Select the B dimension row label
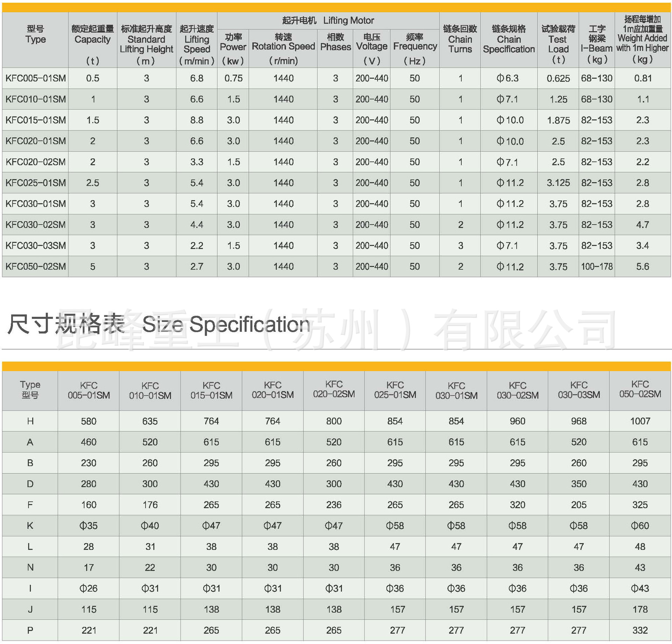 30,463
